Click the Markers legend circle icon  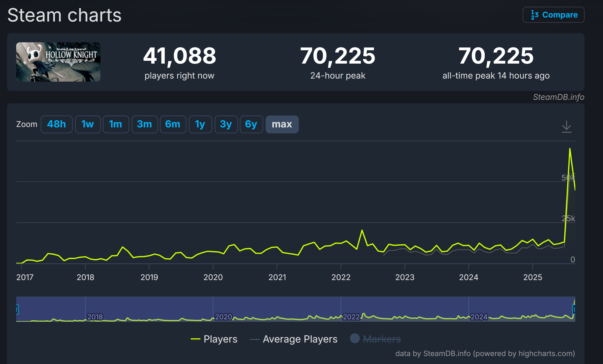pos(355,338)
